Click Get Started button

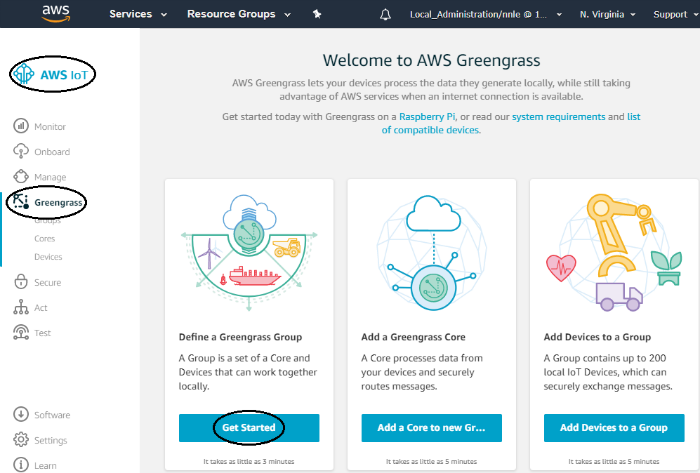point(249,427)
